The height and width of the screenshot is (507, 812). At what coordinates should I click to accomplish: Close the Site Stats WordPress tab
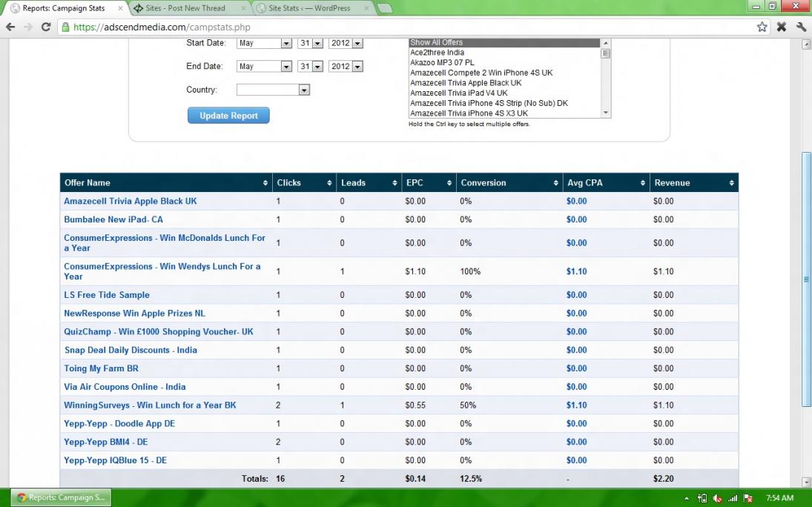366,8
